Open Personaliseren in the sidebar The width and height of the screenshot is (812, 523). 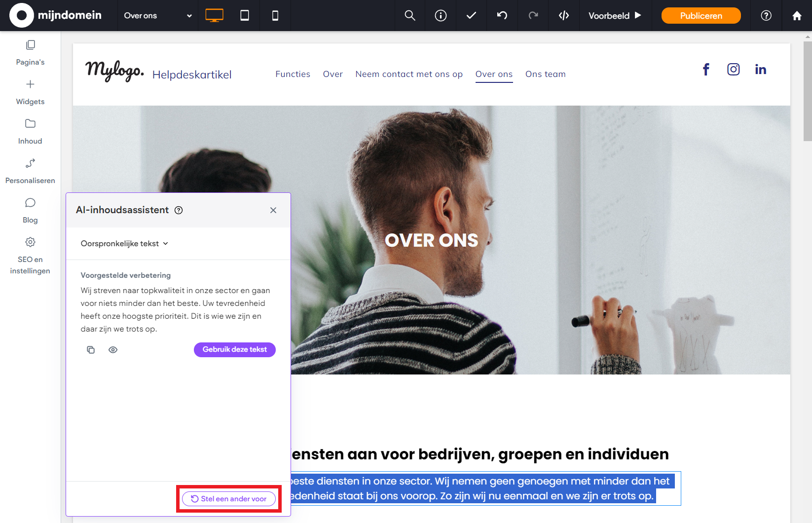30,171
